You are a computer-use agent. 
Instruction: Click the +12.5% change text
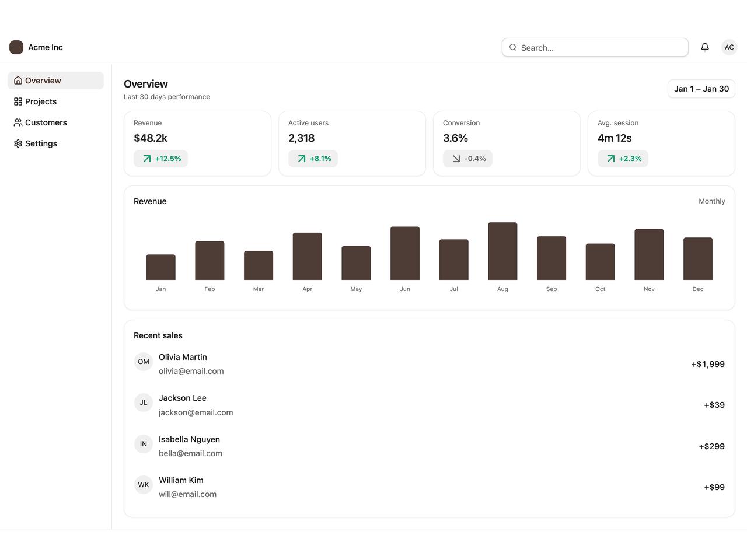168,159
